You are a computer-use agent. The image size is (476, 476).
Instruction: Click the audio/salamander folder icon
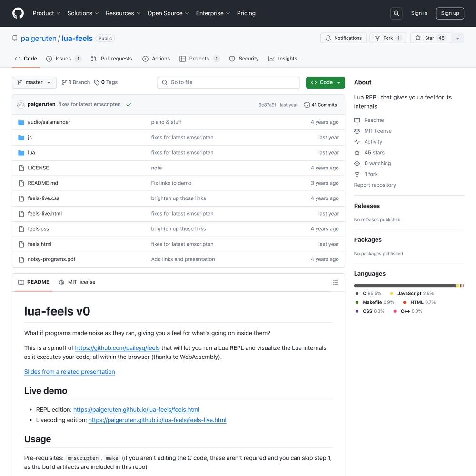point(21,122)
